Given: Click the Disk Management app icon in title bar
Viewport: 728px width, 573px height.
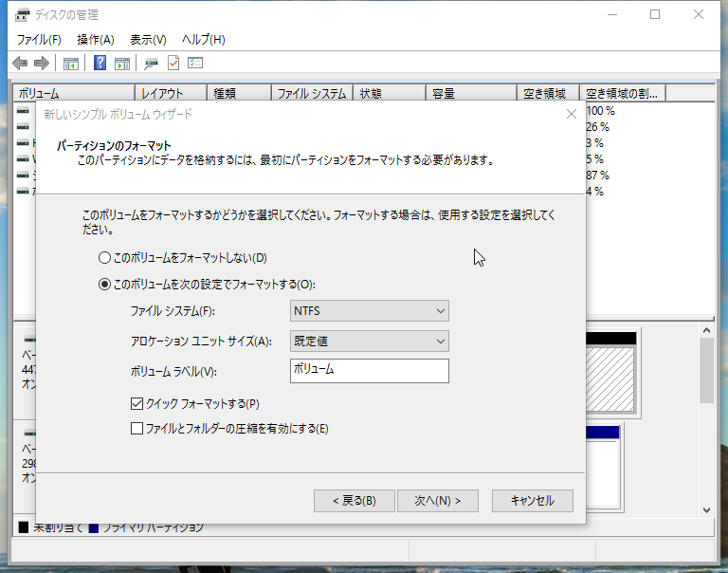Looking at the screenshot, I should click(23, 15).
